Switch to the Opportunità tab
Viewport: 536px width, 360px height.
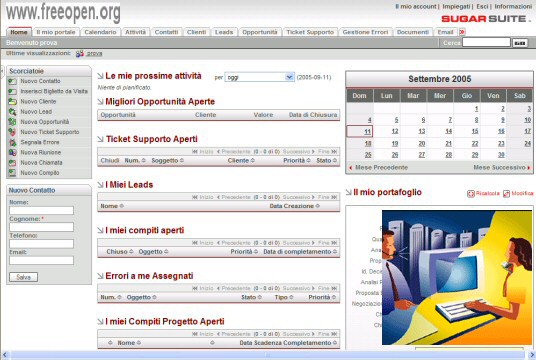click(260, 32)
